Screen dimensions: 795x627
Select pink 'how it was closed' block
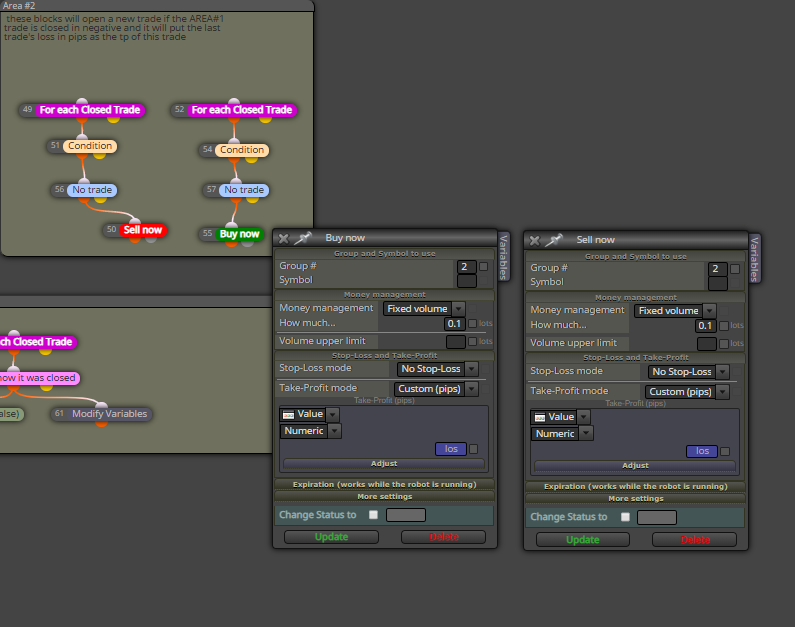tap(39, 378)
